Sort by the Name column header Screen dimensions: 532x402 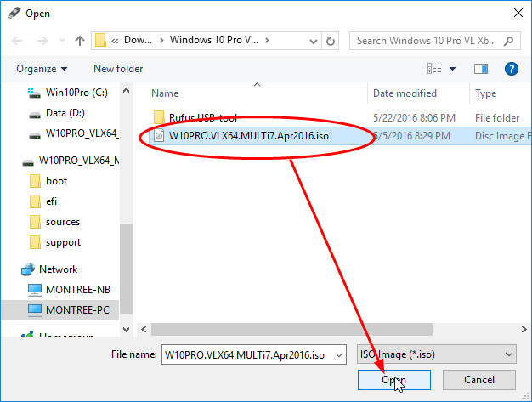pos(165,93)
